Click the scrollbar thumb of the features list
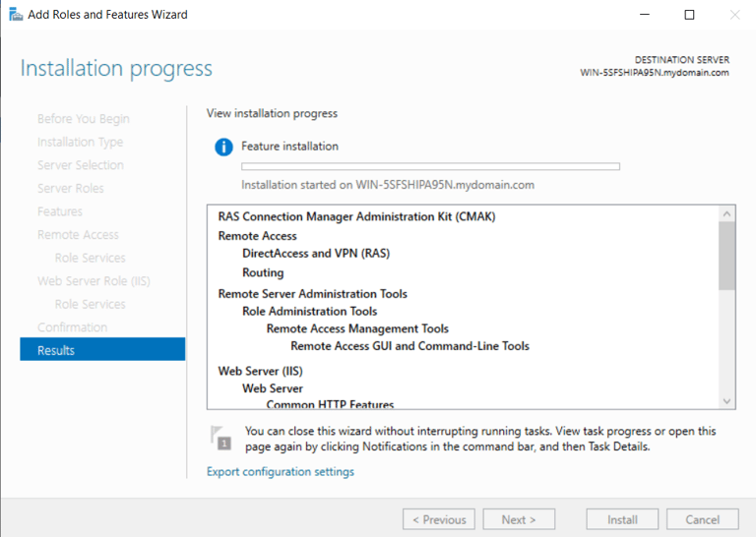756x537 pixels. click(727, 256)
